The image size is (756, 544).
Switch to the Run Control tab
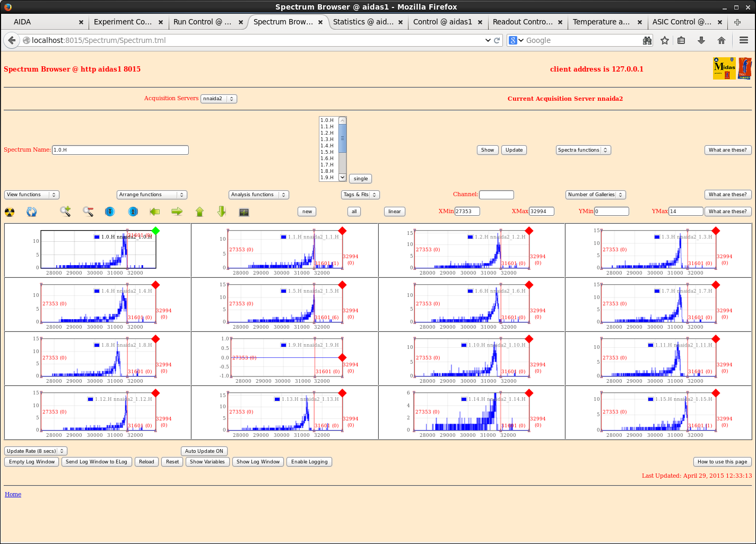click(202, 22)
